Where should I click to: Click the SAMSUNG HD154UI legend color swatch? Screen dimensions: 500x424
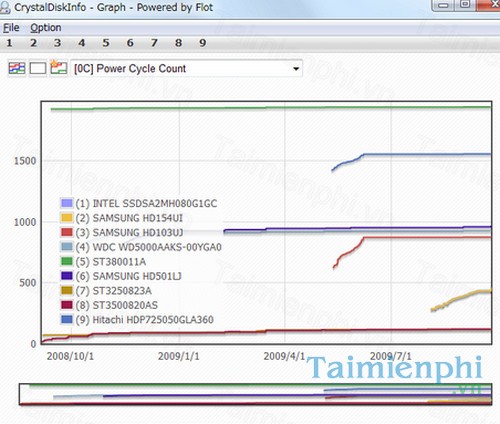(67, 218)
